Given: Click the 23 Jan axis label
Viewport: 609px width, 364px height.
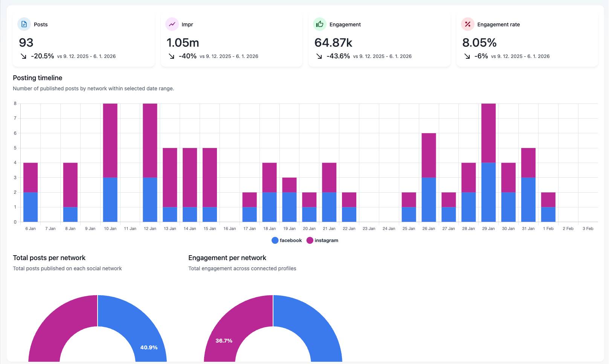Looking at the screenshot, I should click(x=369, y=228).
